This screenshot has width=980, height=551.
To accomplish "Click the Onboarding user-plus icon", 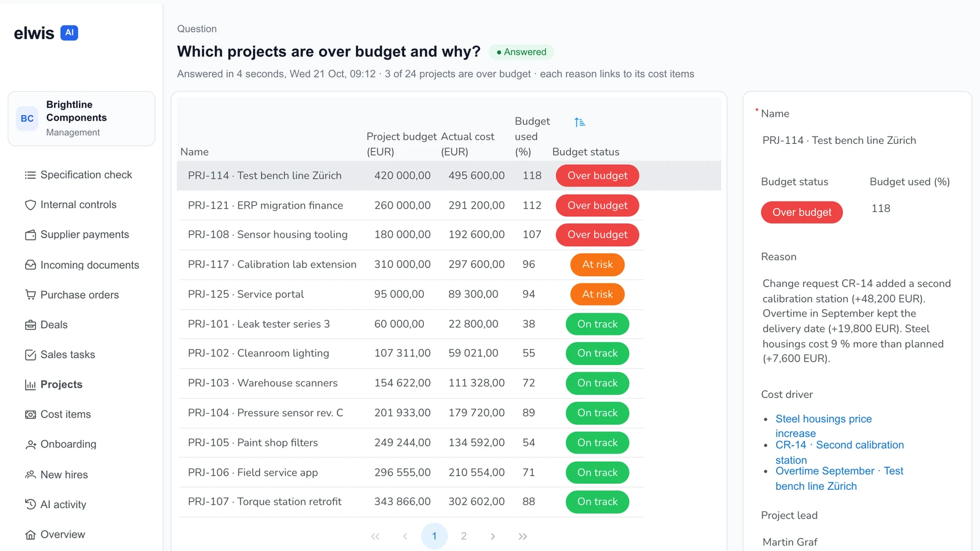I will [30, 444].
